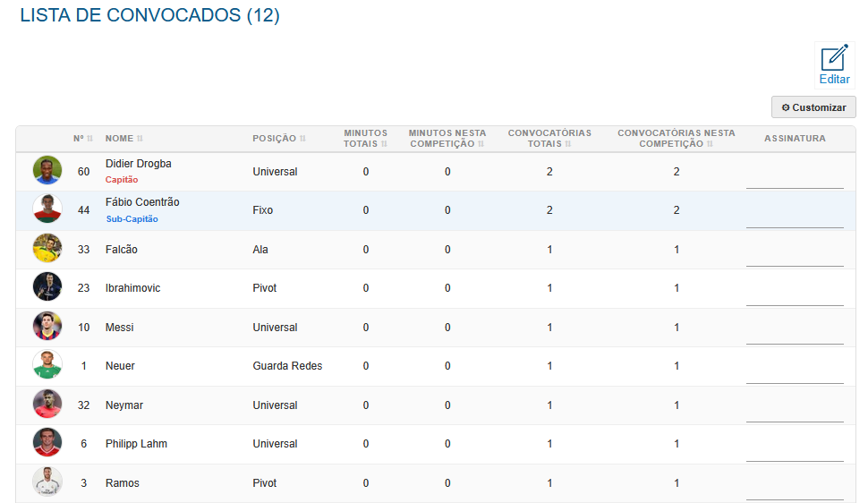The width and height of the screenshot is (868, 503).
Task: Click shirt number 32 for Neymar
Action: (83, 405)
